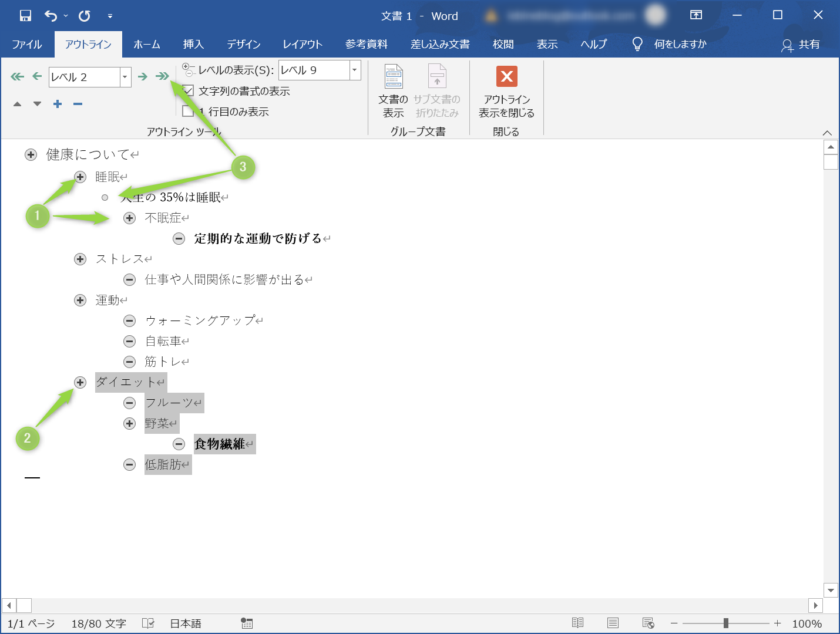Click the Collapse minus icon in ribbon
This screenshot has width=840, height=634.
click(x=78, y=104)
